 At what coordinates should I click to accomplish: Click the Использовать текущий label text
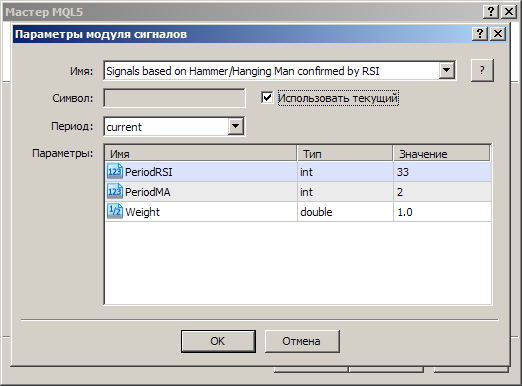coord(338,98)
